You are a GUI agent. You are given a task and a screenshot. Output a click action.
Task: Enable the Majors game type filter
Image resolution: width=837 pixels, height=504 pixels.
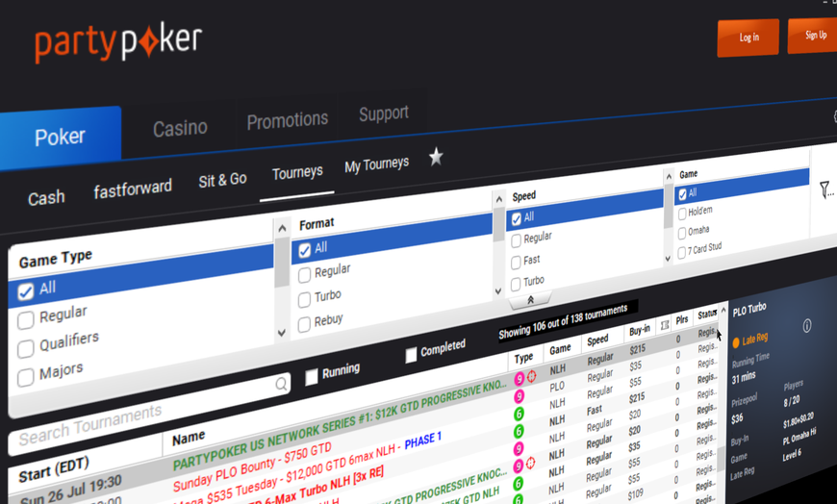pos(26,377)
